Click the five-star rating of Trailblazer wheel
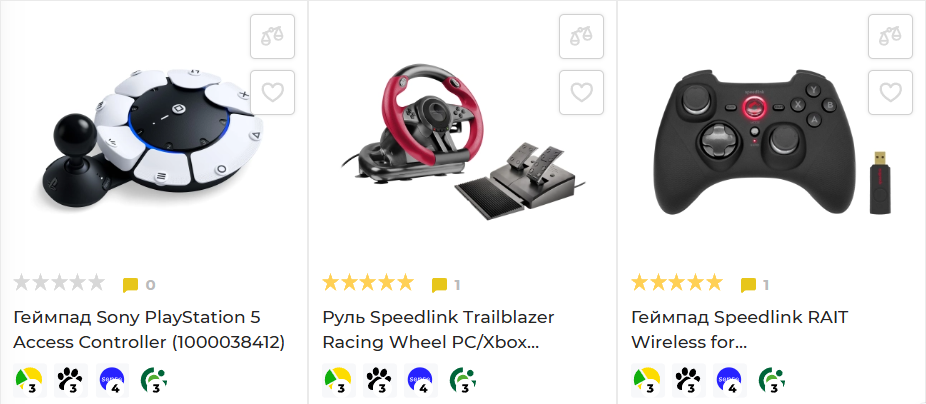The image size is (926, 404). point(368,283)
